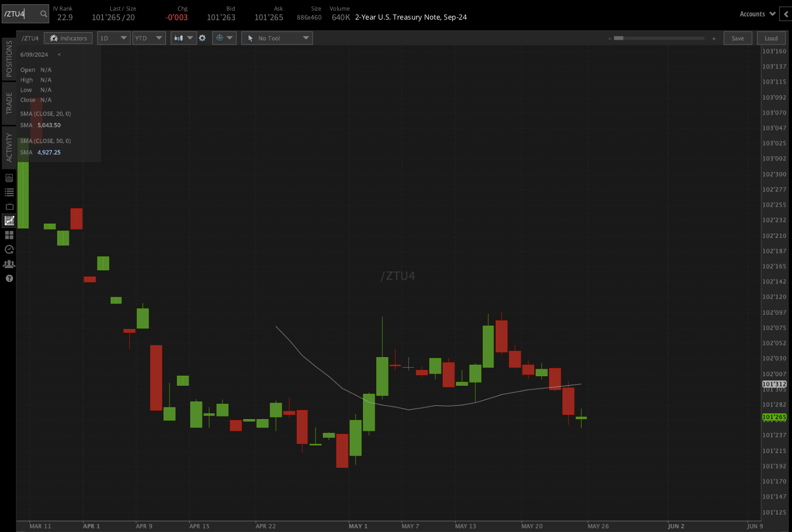
Task: Click the chart zoom slider
Action: [x=659, y=38]
